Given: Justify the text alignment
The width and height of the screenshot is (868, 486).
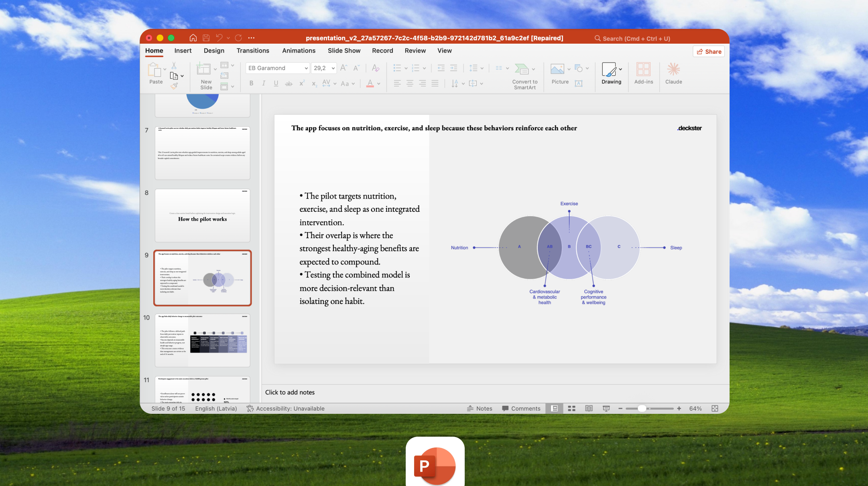Looking at the screenshot, I should click(x=435, y=83).
